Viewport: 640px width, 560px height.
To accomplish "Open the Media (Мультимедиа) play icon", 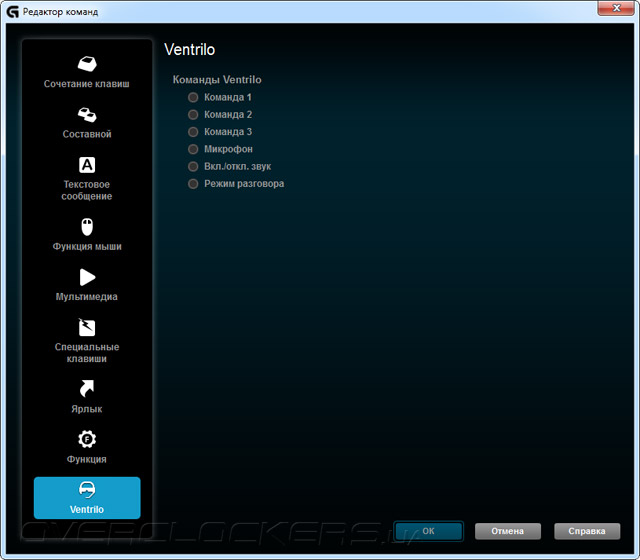I will click(x=87, y=278).
